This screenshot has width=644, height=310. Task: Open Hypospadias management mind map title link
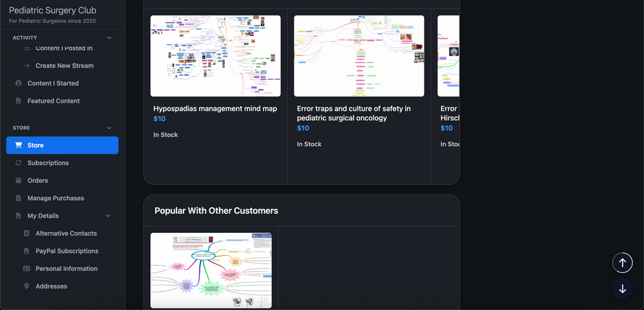[215, 109]
